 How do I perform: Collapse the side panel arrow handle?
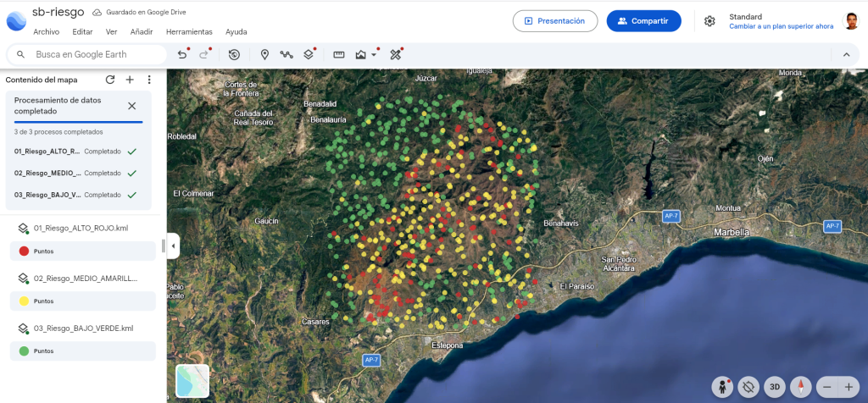173,246
